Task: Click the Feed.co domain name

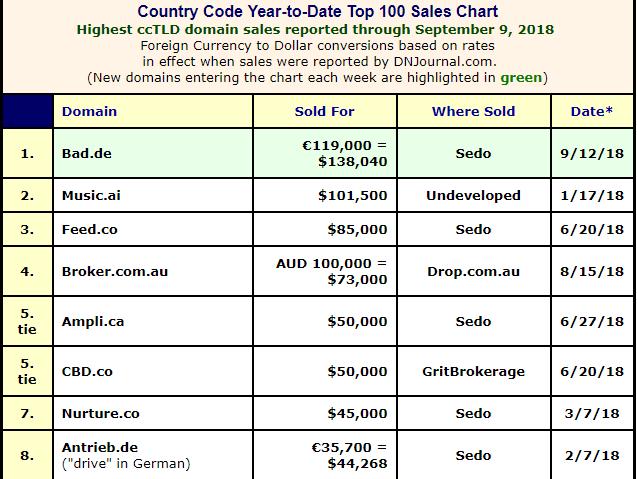Action: [89, 229]
